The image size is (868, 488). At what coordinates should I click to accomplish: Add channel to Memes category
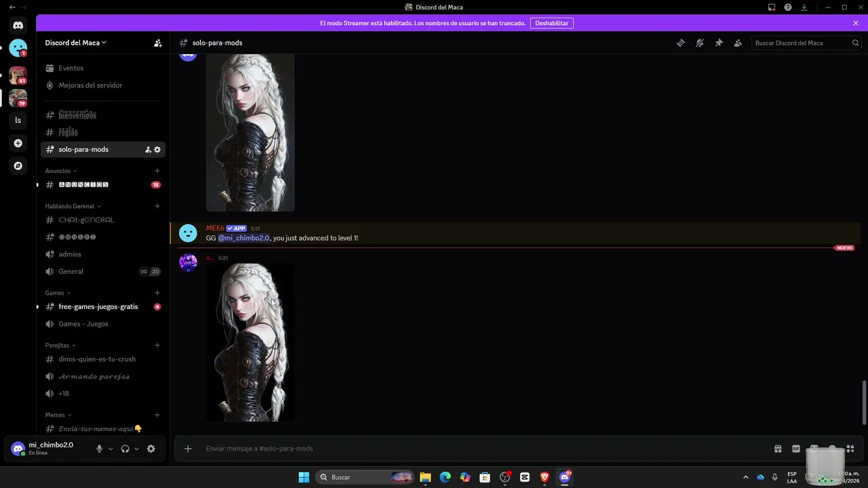tap(157, 415)
